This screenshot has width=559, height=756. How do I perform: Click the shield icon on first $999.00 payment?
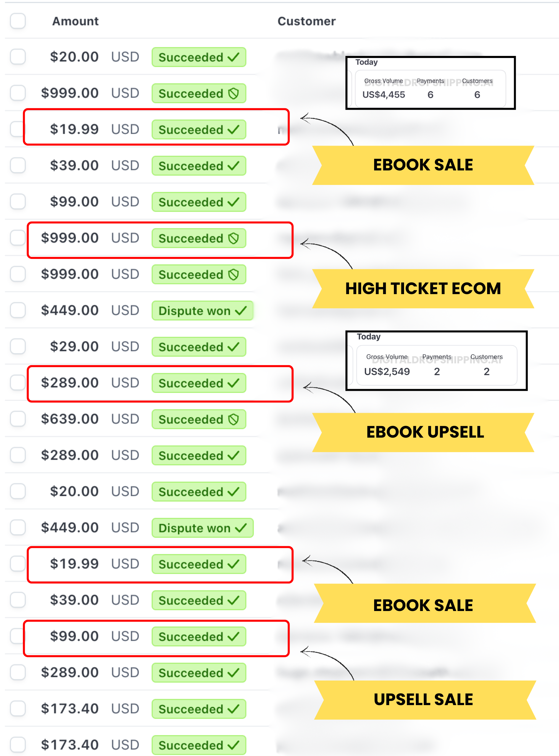click(x=233, y=93)
